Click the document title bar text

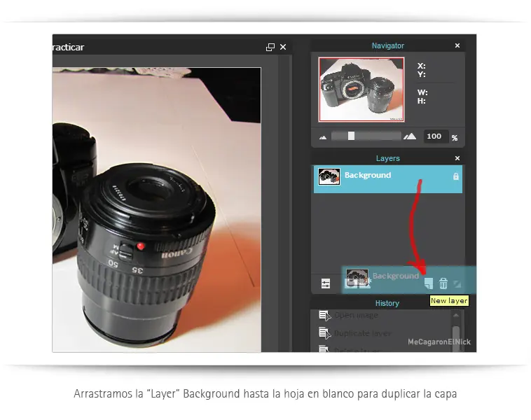tap(69, 47)
